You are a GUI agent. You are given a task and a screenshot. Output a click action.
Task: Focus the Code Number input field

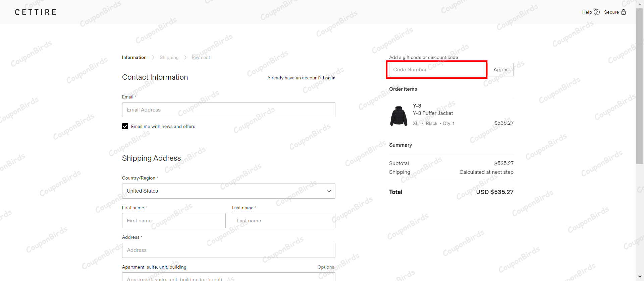(x=436, y=70)
